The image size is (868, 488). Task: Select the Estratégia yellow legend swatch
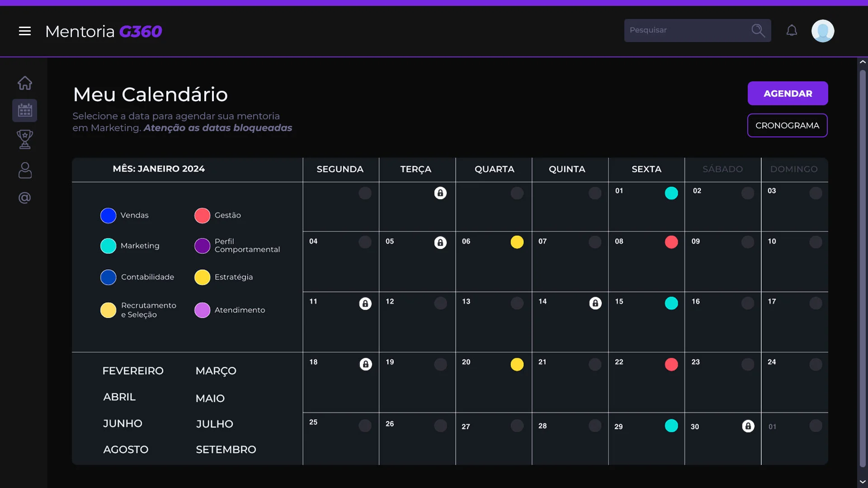(203, 277)
